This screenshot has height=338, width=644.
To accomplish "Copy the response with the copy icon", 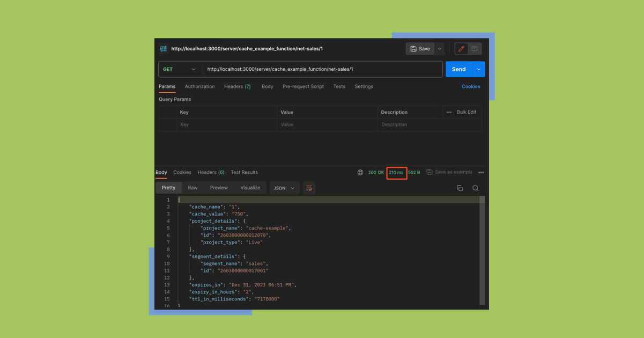I will [460, 188].
